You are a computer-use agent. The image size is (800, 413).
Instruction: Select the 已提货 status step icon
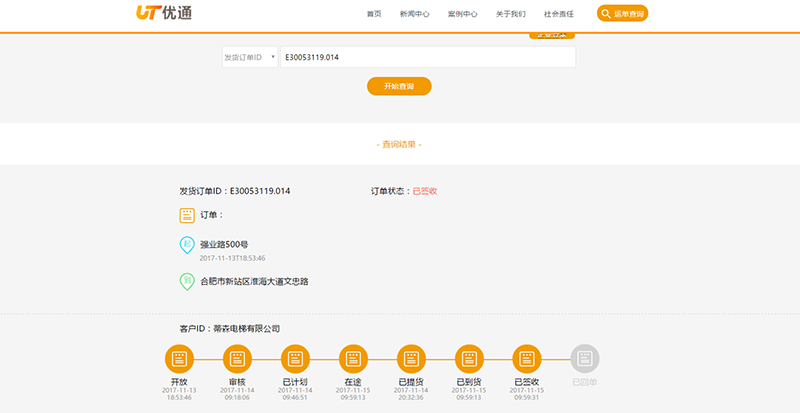pos(412,358)
